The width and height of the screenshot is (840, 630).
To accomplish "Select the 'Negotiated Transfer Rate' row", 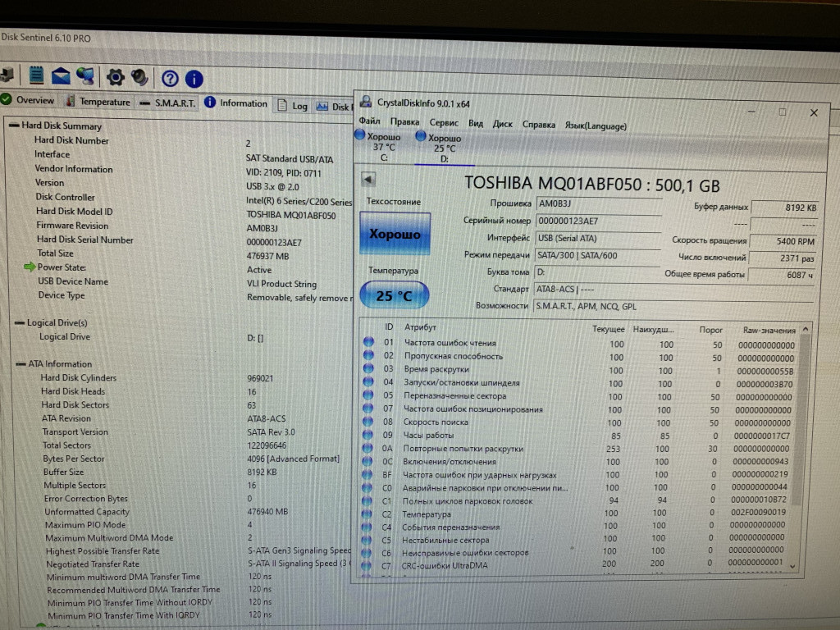I will coord(197,564).
